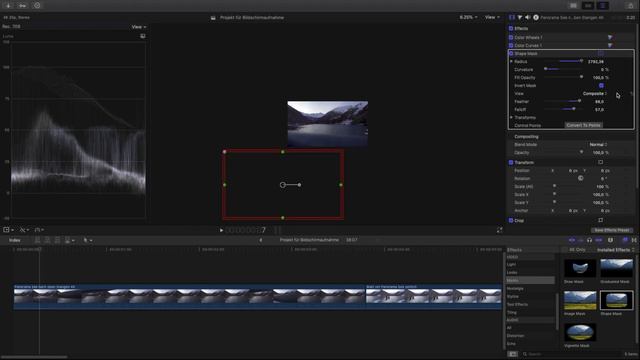This screenshot has height=360, width=640.
Task: Click the Shape Mask onscreen controls icon
Action: (601, 53)
